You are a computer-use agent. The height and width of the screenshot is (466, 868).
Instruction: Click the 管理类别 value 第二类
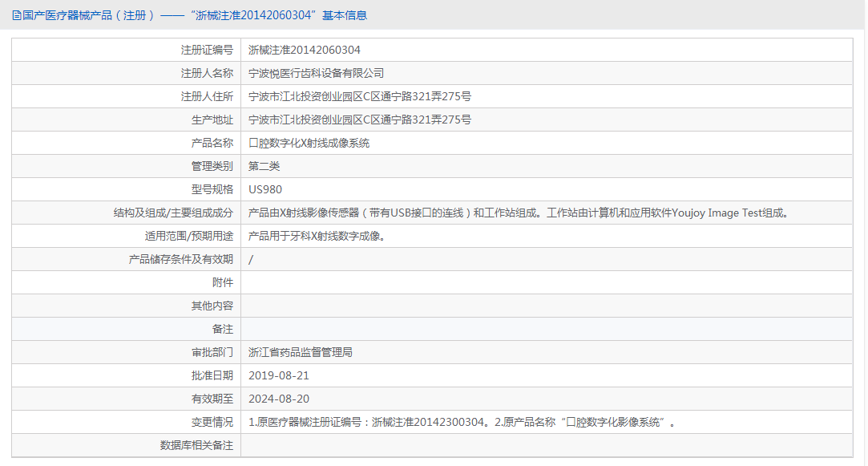pos(264,166)
